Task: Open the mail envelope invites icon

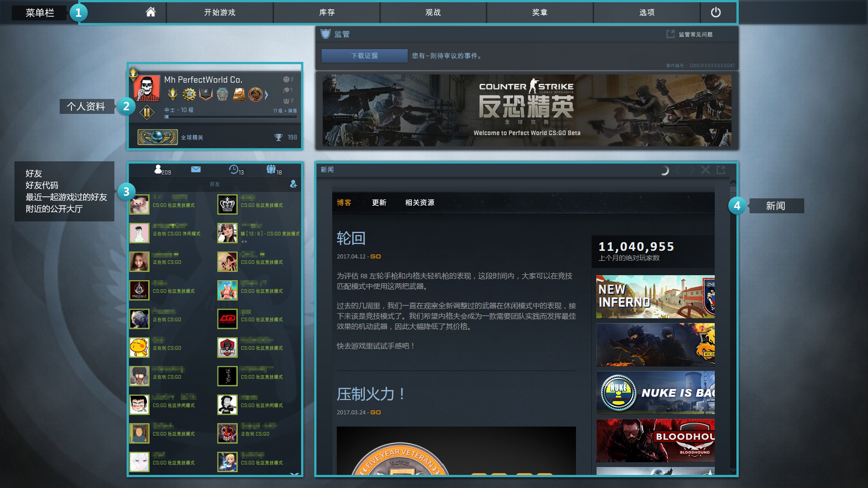Action: (x=196, y=169)
